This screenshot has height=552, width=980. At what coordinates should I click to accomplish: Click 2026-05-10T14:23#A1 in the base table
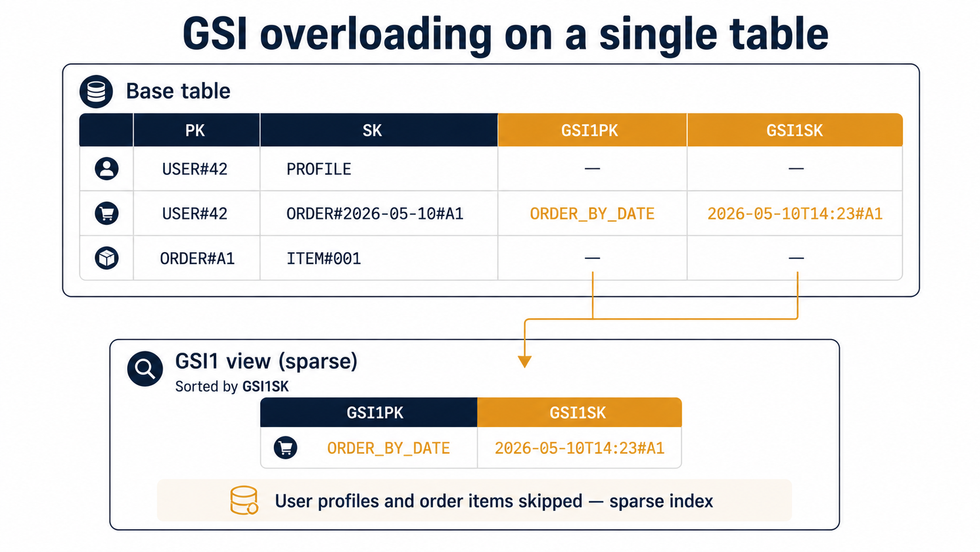tap(795, 214)
